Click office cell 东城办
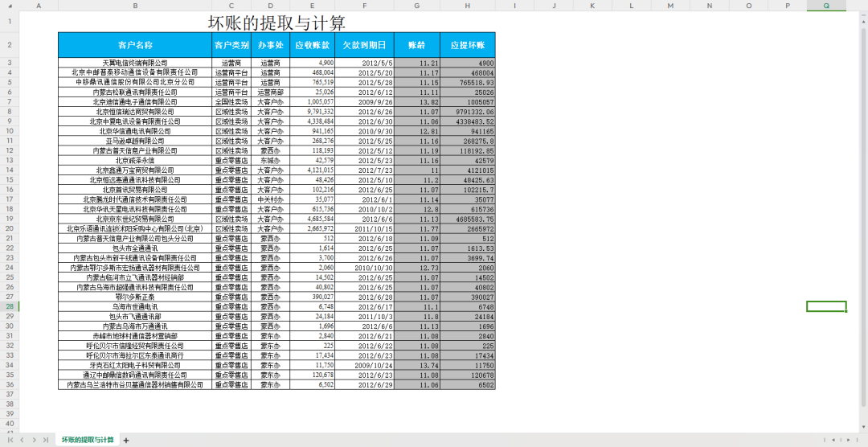 pyautogui.click(x=271, y=160)
